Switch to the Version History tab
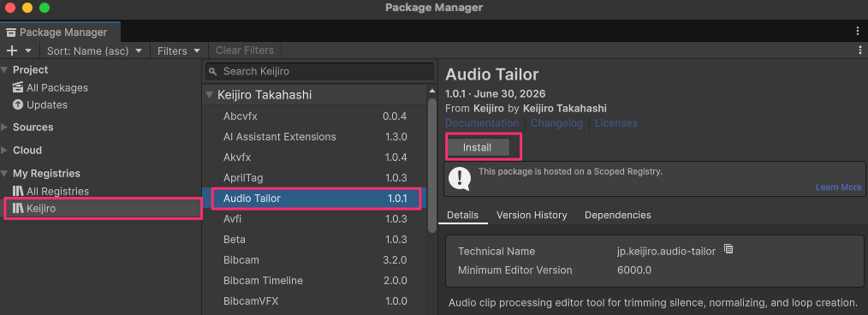 click(x=532, y=215)
